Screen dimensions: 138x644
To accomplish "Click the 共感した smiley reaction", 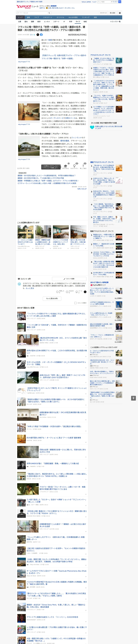I will 58,292.
